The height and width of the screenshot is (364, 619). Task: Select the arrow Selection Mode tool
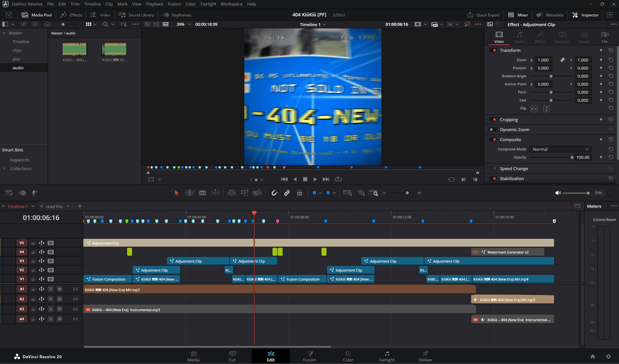tap(176, 193)
